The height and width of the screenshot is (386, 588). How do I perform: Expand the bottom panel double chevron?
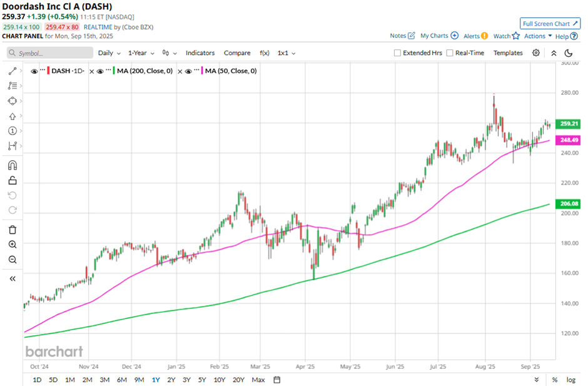click(537, 380)
